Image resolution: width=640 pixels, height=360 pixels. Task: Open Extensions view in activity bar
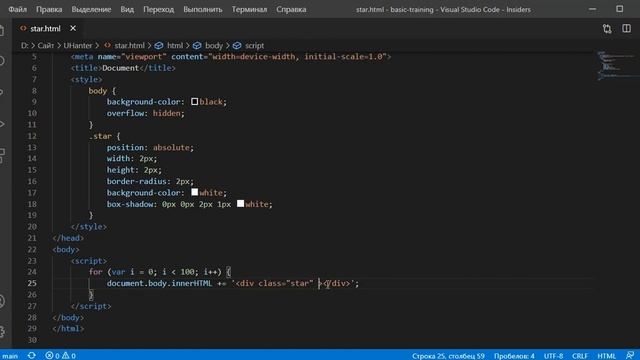click(2, 155)
